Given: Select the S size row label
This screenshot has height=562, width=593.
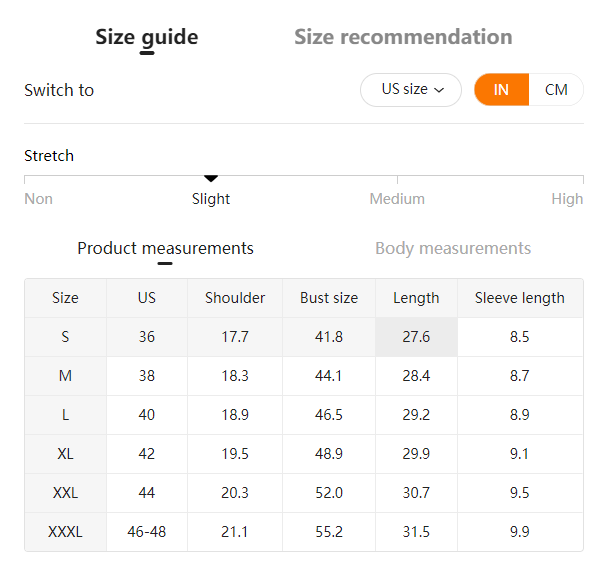Looking at the screenshot, I should tap(65, 337).
